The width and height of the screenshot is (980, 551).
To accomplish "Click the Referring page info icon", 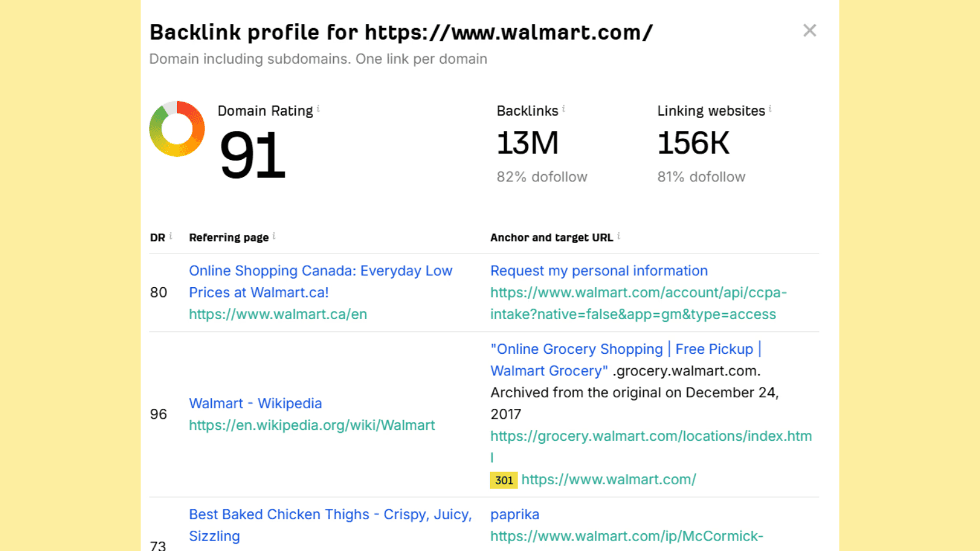I will 274,236.
